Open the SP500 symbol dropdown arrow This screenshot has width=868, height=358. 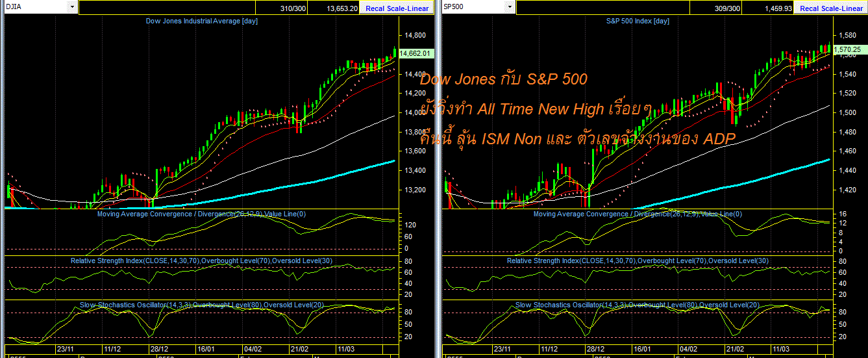pyautogui.click(x=510, y=7)
